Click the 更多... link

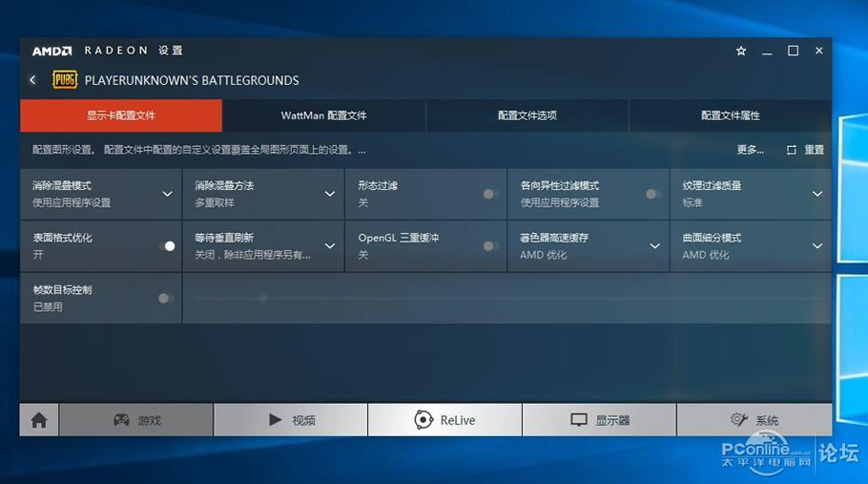coord(750,150)
